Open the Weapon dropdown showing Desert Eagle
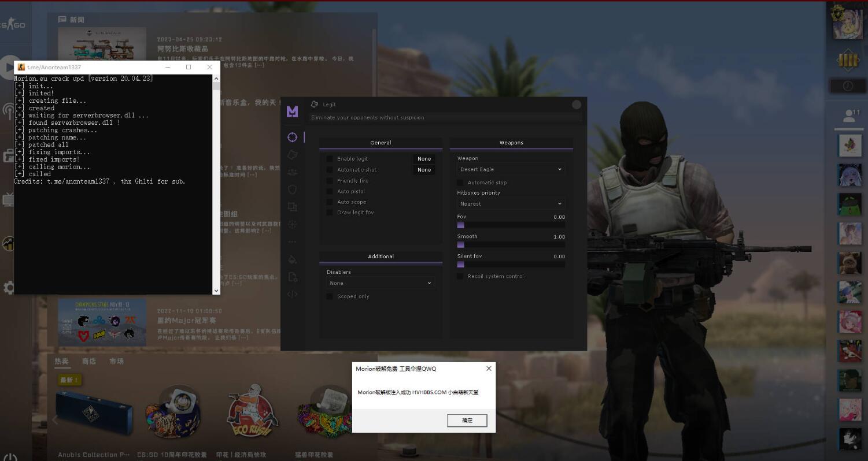868x461 pixels. tap(511, 169)
